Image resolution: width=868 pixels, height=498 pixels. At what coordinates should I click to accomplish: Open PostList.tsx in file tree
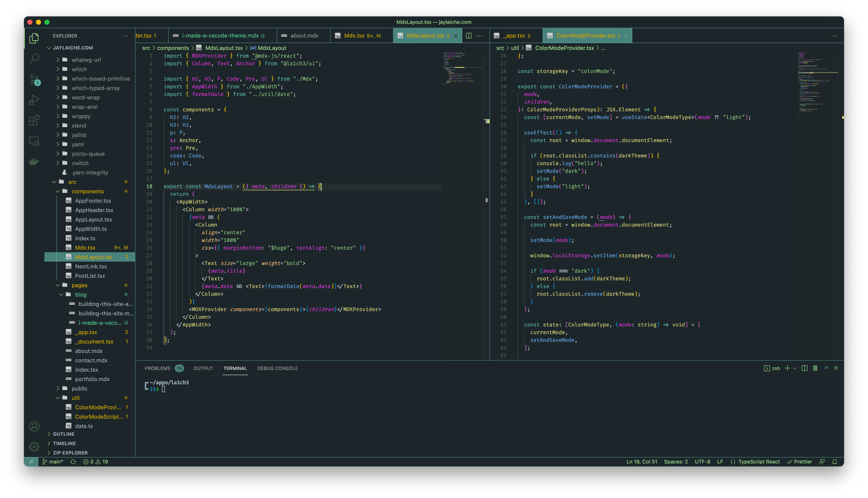pyautogui.click(x=90, y=276)
